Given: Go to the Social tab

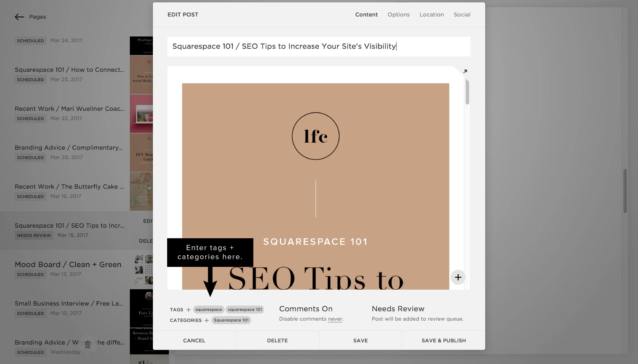Looking at the screenshot, I should [x=462, y=15].
